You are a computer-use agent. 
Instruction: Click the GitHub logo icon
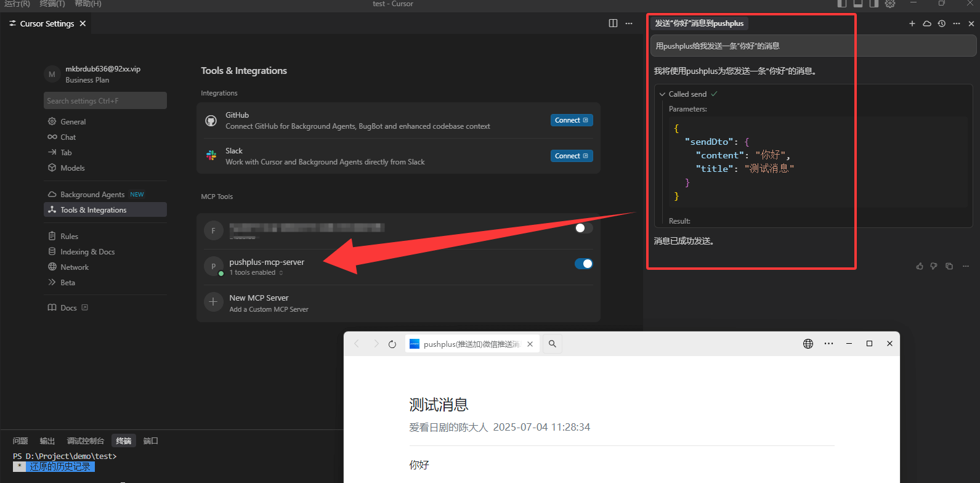click(x=211, y=121)
